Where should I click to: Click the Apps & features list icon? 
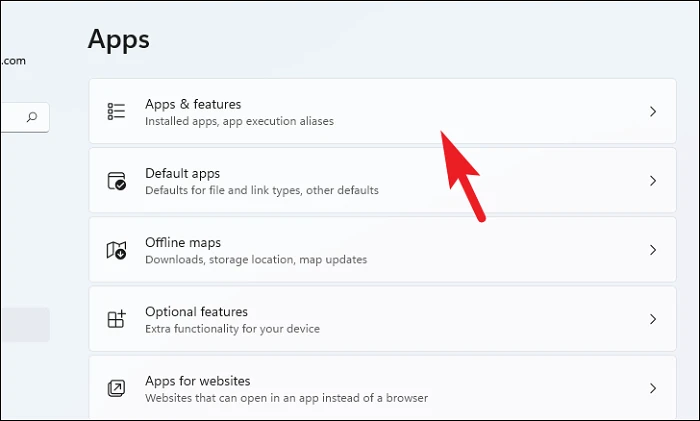click(x=116, y=111)
